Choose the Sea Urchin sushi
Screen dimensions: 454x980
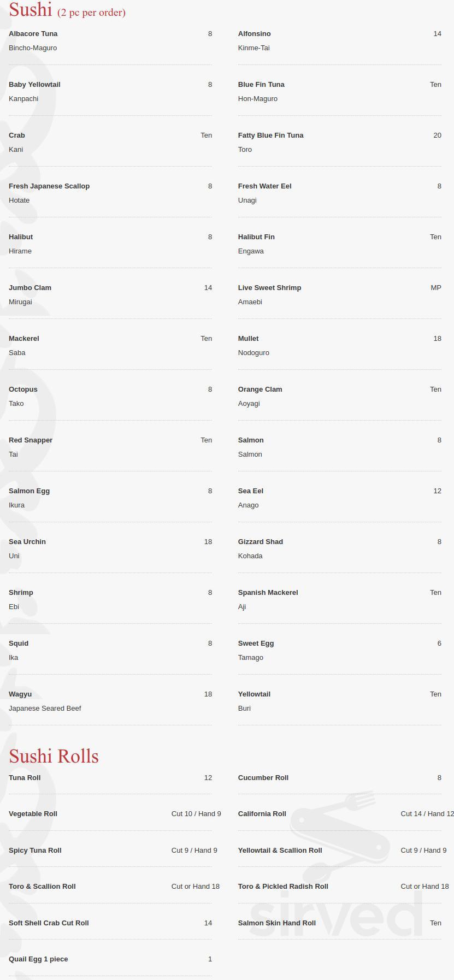click(27, 542)
